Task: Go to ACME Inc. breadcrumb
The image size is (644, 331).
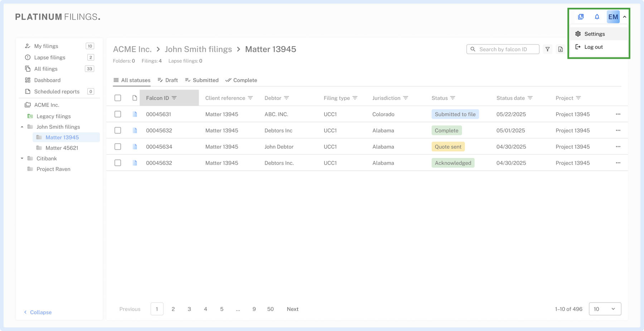Action: click(x=132, y=49)
